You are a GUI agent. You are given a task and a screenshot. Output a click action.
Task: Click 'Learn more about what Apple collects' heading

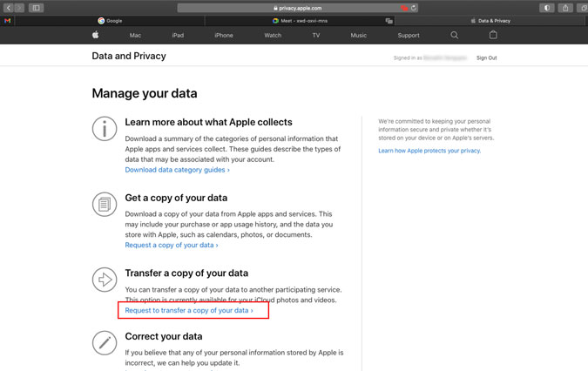point(208,122)
